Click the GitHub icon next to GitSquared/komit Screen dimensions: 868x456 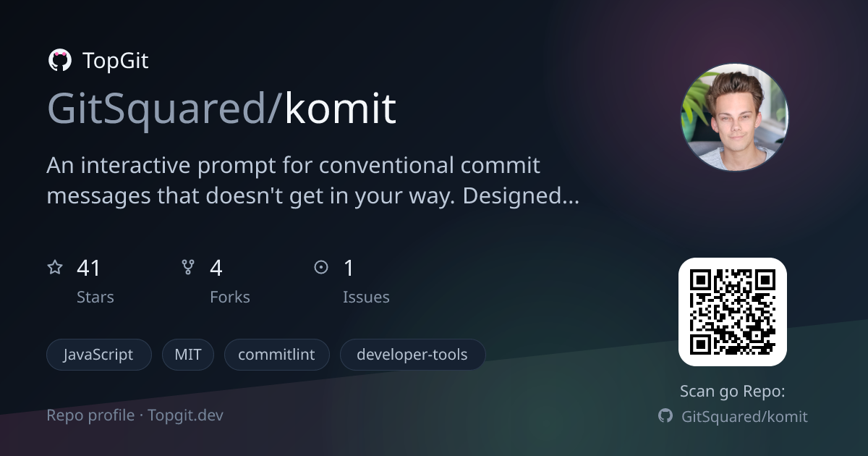click(665, 416)
